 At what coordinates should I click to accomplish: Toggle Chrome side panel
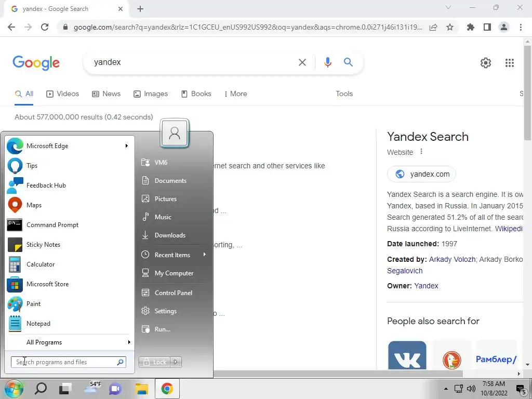(x=487, y=27)
